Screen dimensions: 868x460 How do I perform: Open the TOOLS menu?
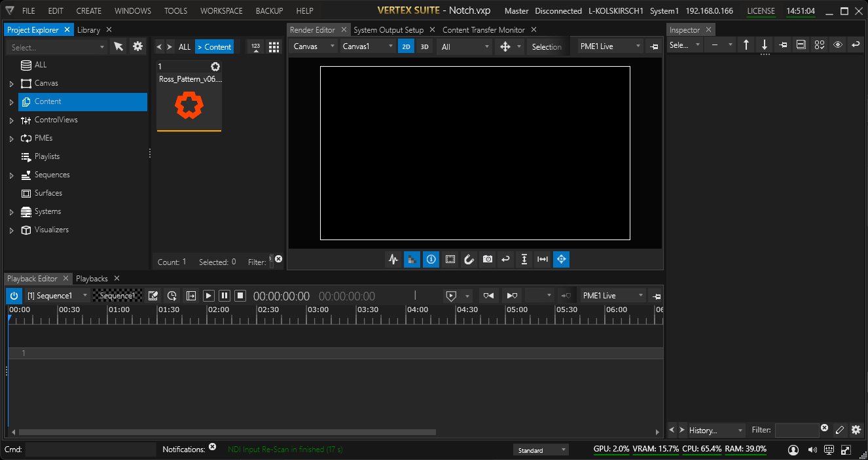(x=175, y=10)
